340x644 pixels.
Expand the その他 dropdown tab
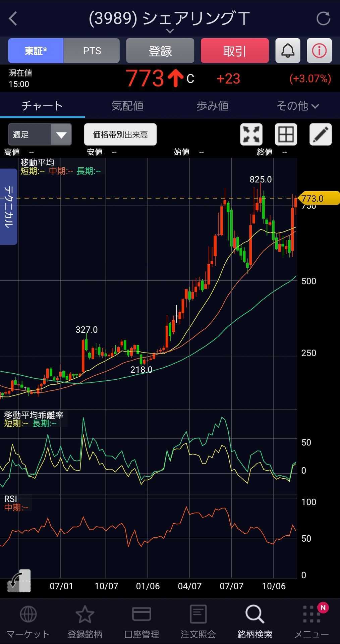coord(297,106)
